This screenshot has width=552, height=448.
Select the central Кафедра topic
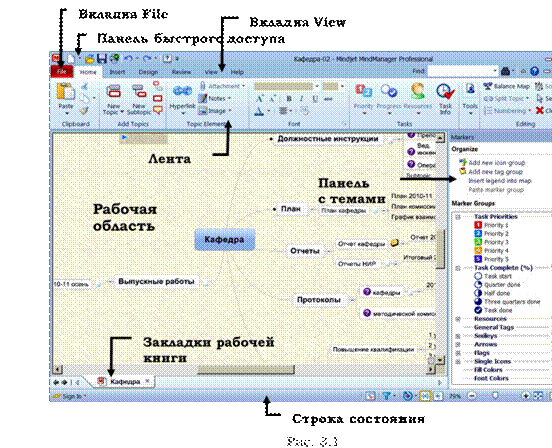click(225, 239)
